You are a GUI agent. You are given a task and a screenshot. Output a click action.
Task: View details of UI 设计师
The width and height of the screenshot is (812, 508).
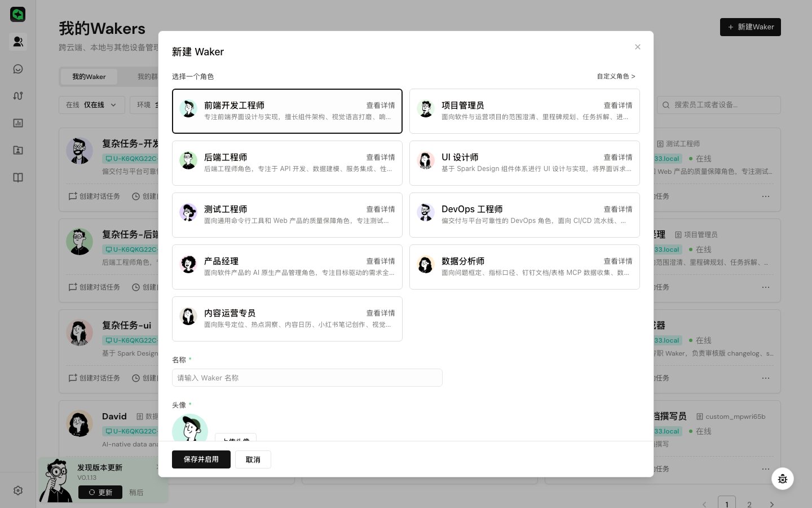pos(618,157)
